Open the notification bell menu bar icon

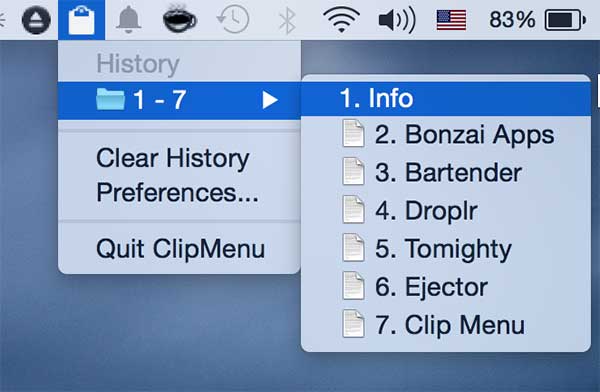129,20
